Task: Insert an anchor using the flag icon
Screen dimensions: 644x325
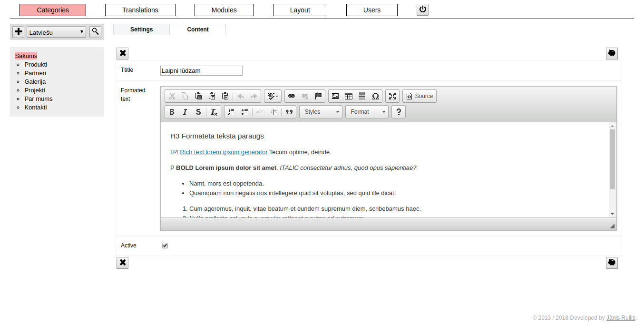Action: 318,96
